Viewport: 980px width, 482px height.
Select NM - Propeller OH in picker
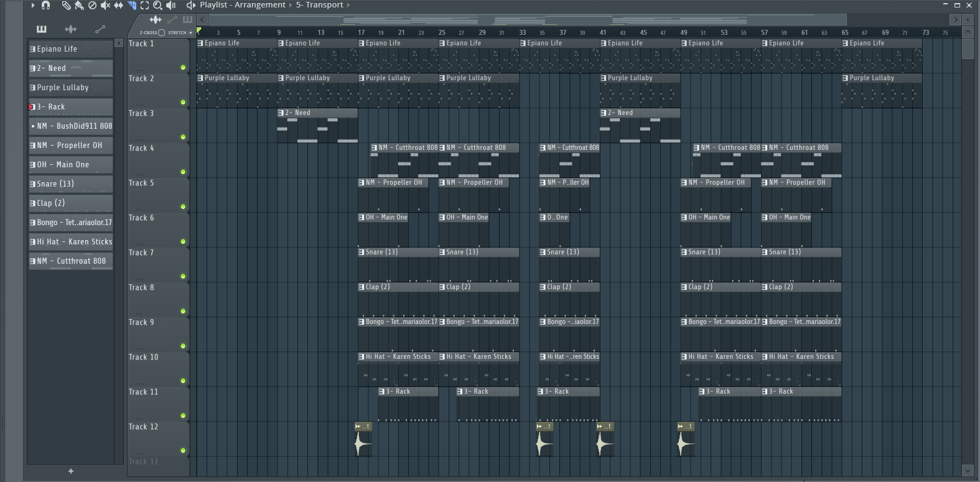[x=71, y=145]
